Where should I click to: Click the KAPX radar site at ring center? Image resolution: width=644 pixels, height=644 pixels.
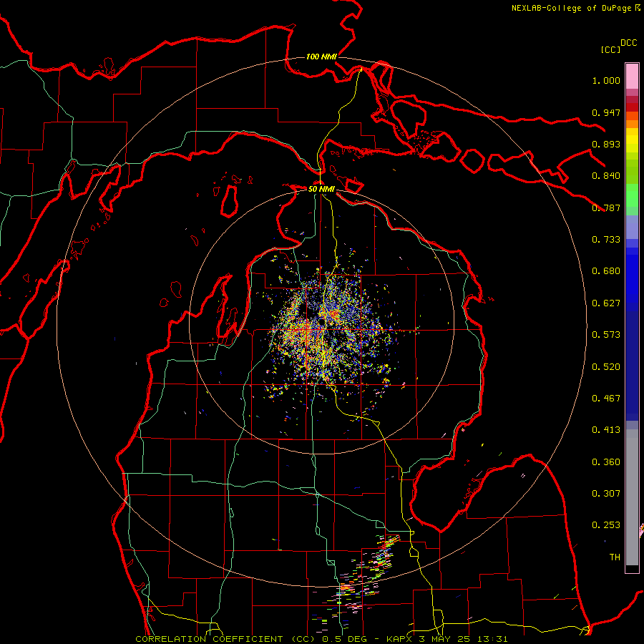pyautogui.click(x=321, y=322)
